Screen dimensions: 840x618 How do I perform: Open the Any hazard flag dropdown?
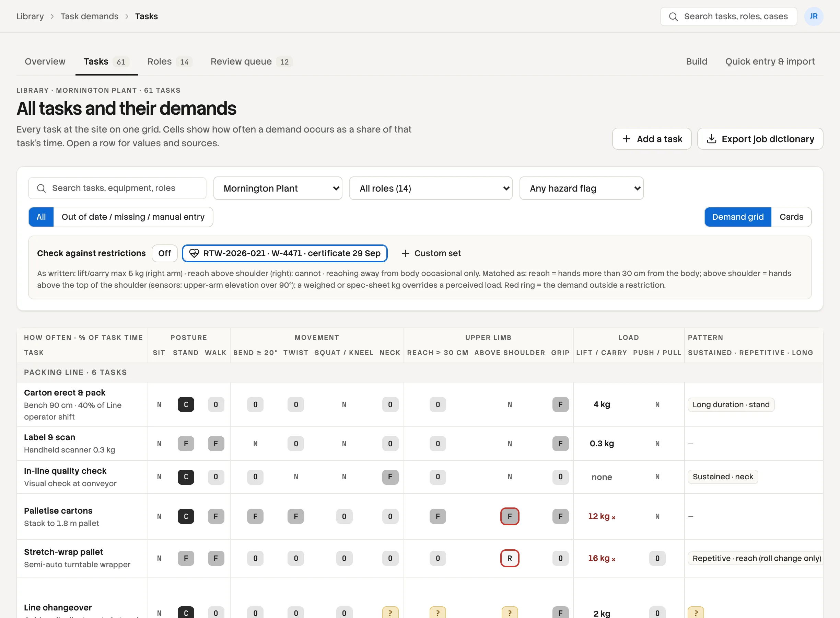[581, 188]
